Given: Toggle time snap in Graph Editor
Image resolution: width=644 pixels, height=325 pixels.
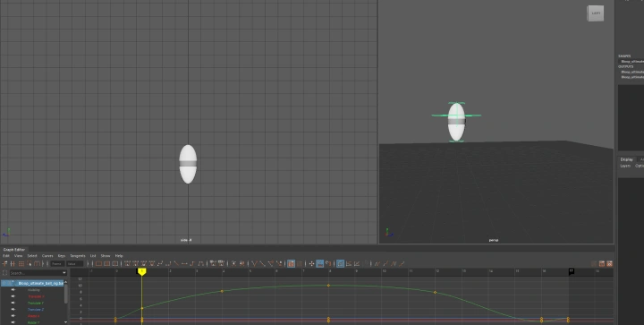Looking at the screenshot, I should (x=319, y=264).
